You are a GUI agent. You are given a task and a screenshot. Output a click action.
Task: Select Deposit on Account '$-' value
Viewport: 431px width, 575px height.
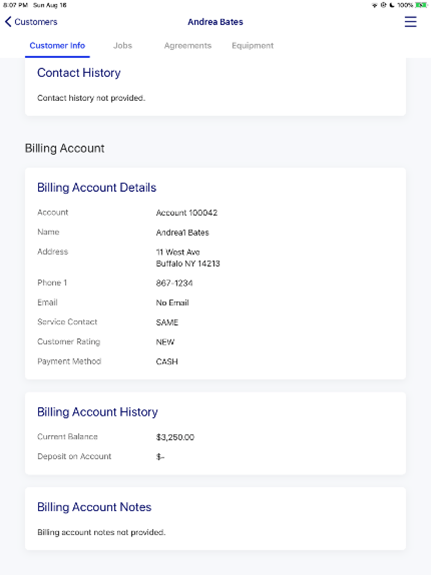coord(160,457)
